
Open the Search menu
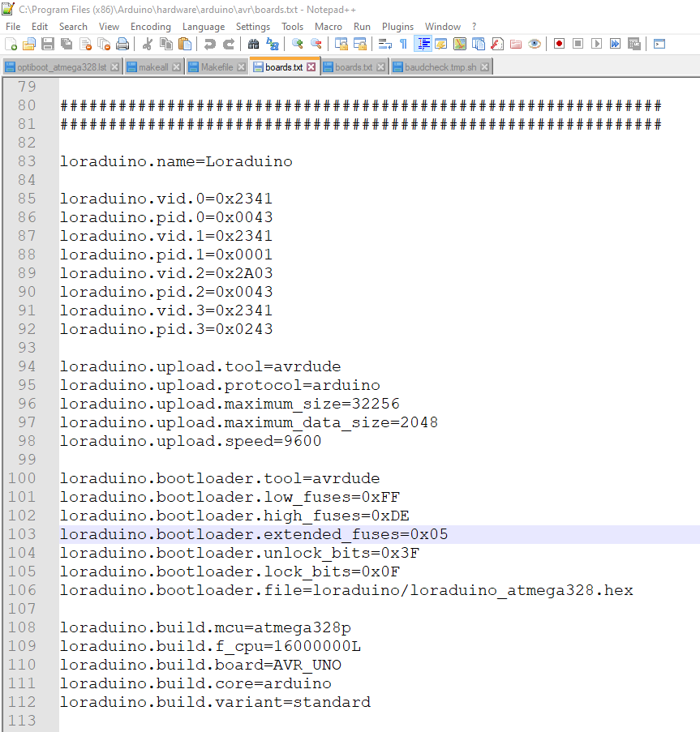(x=73, y=27)
